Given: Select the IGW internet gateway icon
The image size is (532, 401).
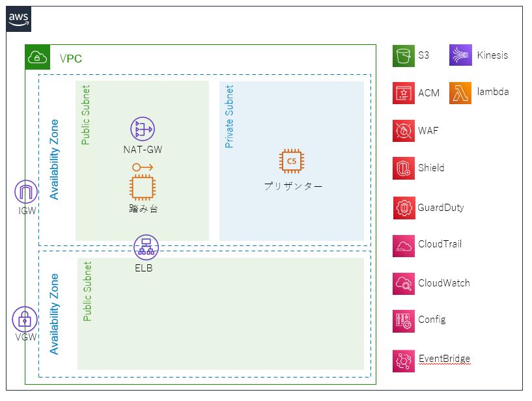Looking at the screenshot, I should (26, 192).
